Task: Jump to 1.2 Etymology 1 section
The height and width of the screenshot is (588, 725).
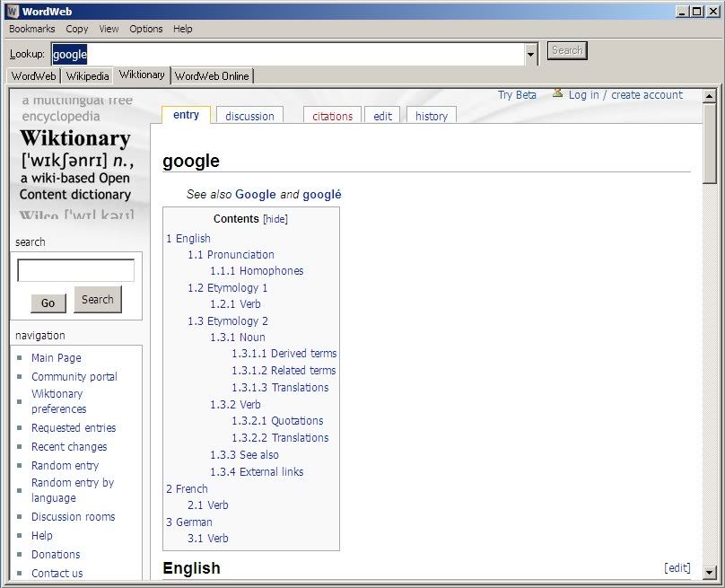Action: click(228, 288)
